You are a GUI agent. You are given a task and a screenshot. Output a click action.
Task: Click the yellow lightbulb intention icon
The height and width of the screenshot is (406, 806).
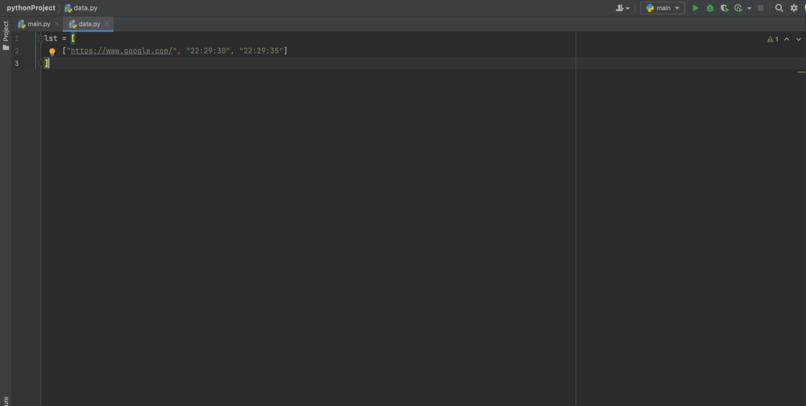coord(52,51)
